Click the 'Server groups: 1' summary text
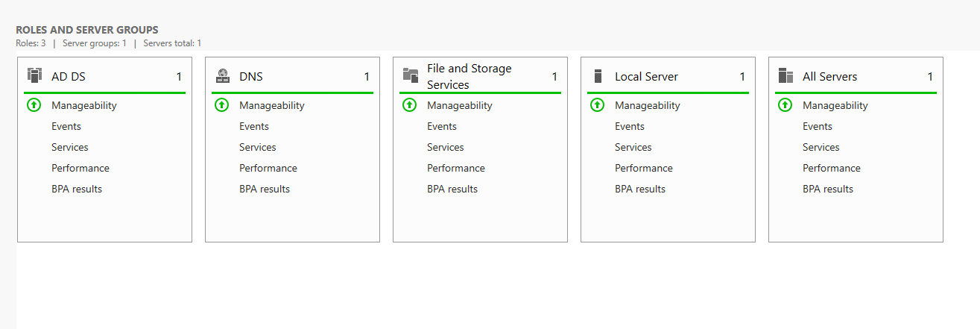980x329 pixels. pos(95,43)
